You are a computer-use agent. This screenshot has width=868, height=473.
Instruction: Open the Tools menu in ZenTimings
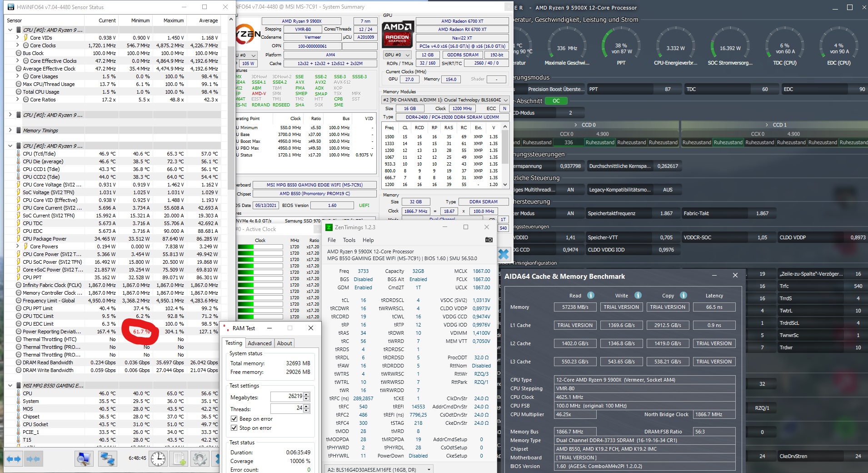[349, 240]
